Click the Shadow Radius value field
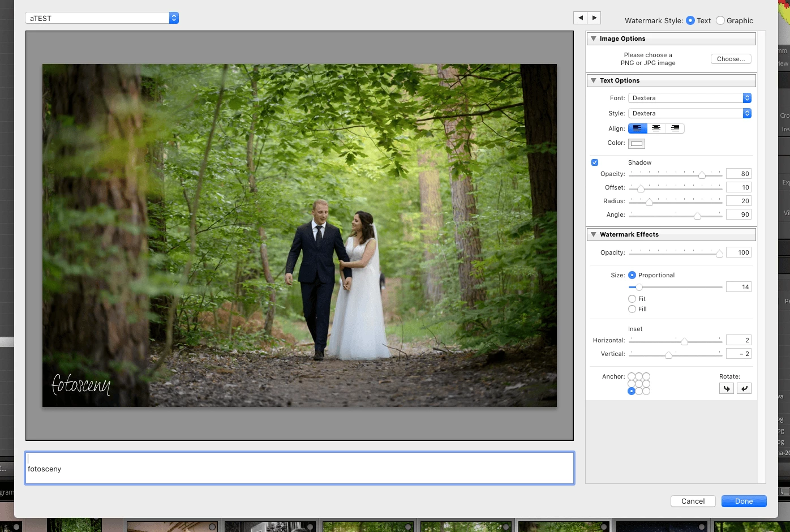 click(x=739, y=201)
